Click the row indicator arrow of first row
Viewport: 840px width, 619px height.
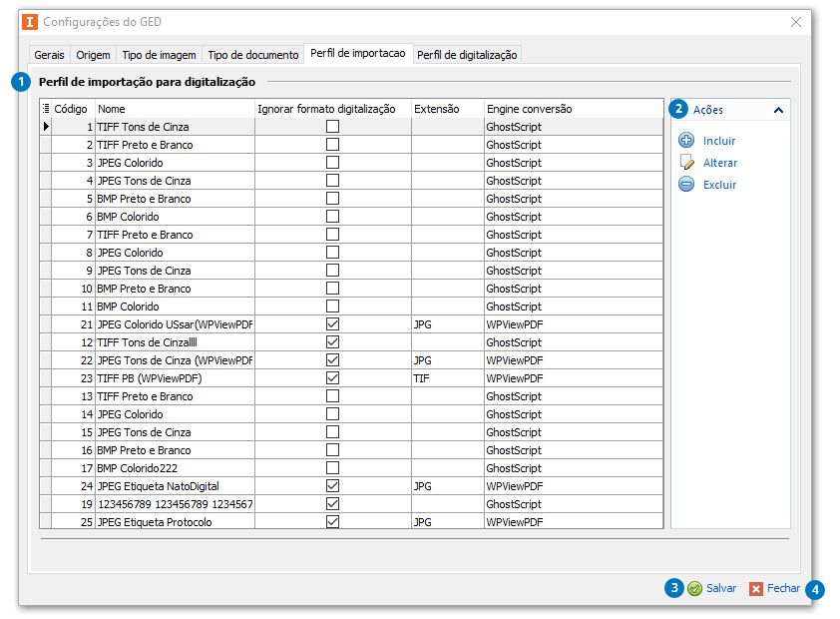46,127
